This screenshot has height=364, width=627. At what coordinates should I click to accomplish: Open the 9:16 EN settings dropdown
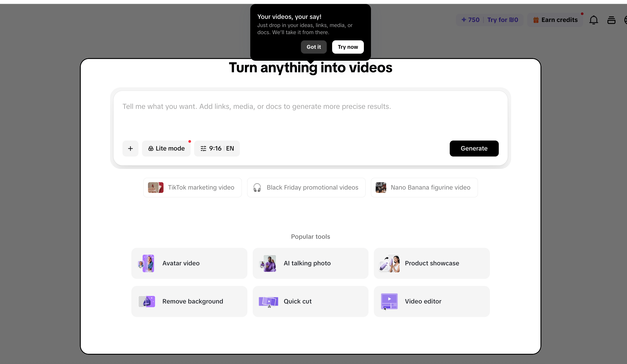point(217,149)
